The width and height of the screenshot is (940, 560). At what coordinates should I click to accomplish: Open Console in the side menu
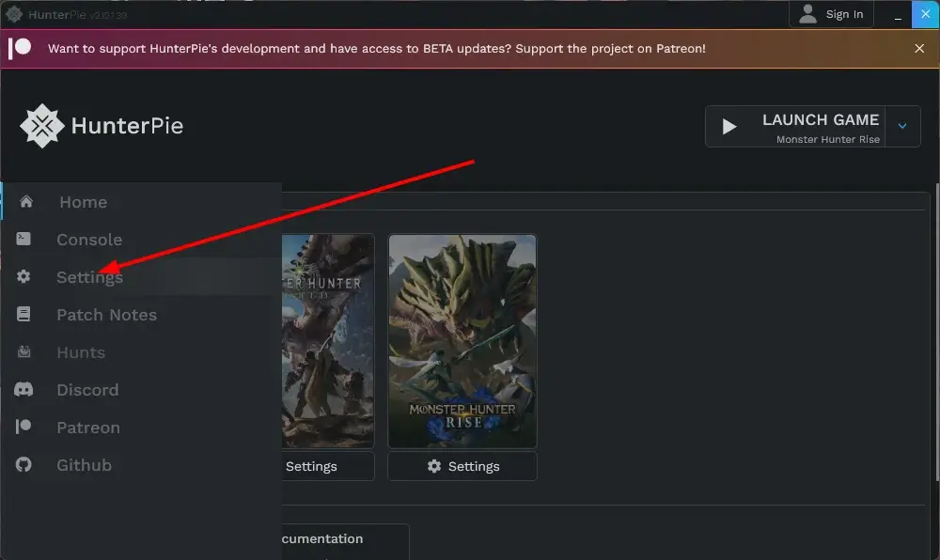142,240
